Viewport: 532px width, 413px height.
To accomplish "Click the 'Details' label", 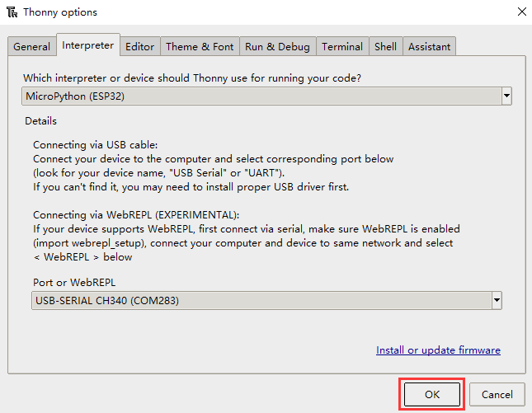I will (x=40, y=120).
